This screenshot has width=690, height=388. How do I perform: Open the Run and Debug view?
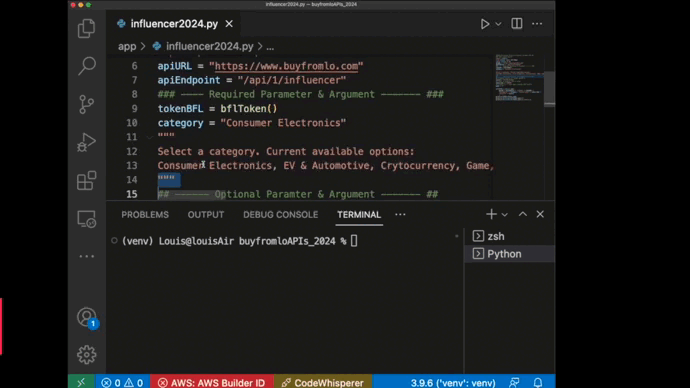[86, 142]
